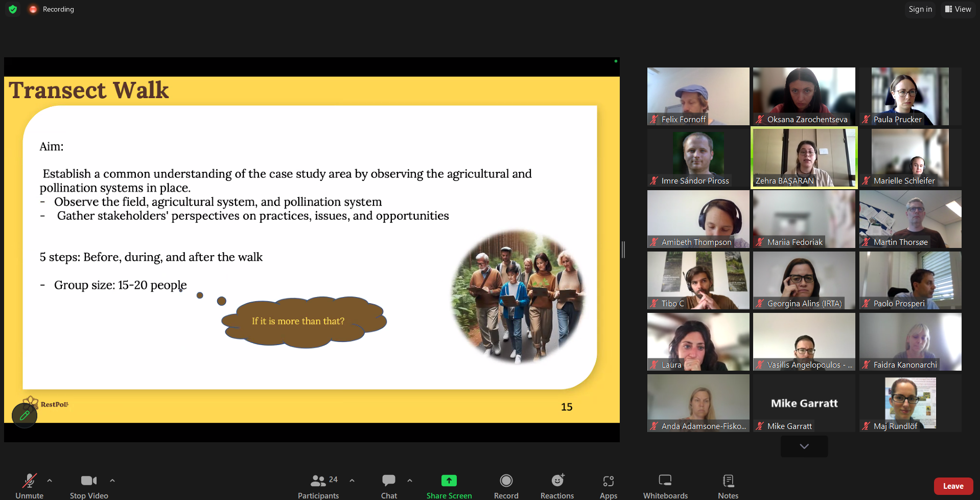This screenshot has width=980, height=500.
Task: Open the Reactions menu
Action: pyautogui.click(x=557, y=486)
